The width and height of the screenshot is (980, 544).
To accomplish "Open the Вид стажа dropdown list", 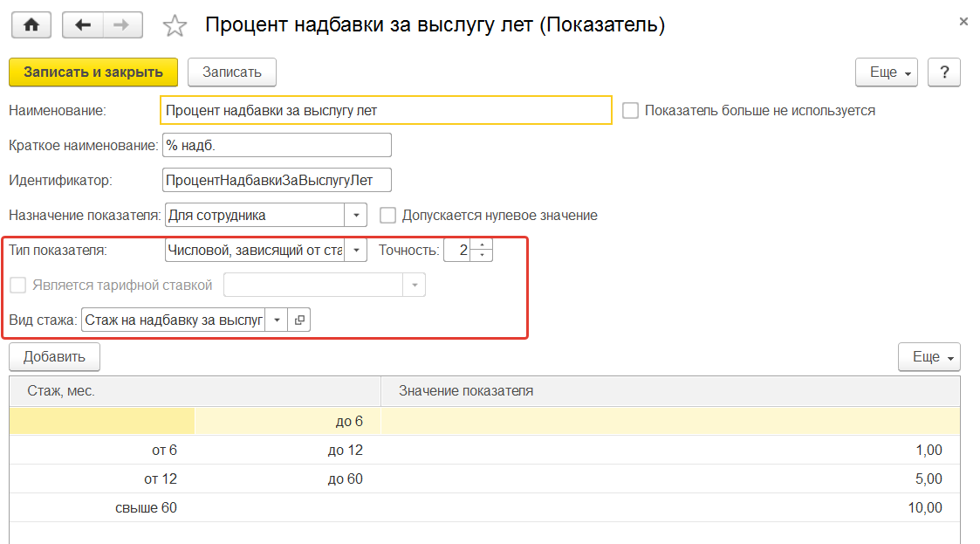I will tap(276, 320).
